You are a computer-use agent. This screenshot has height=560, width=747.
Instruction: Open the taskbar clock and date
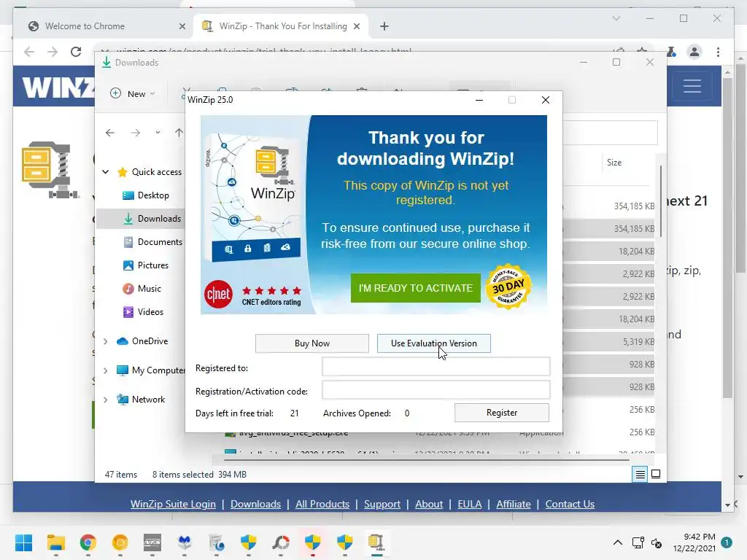coord(694,542)
